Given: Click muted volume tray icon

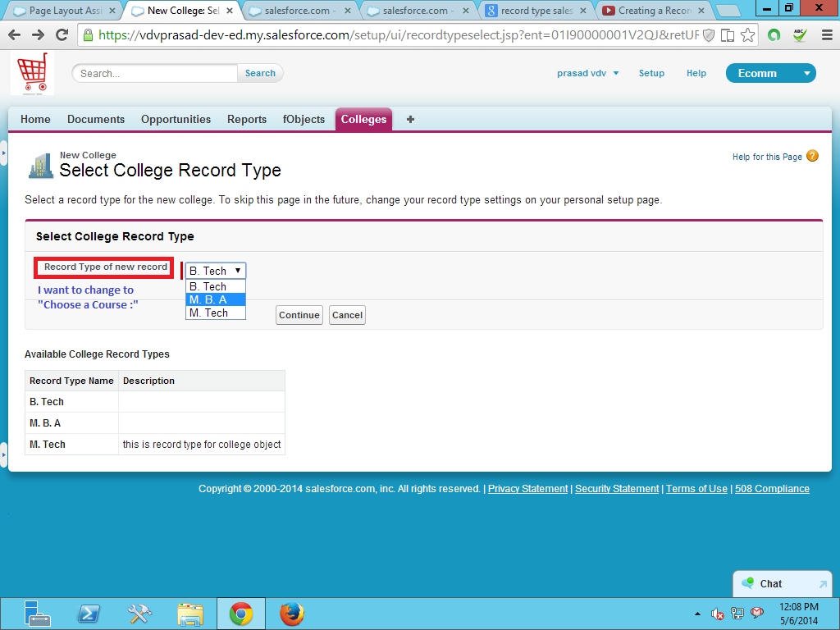Looking at the screenshot, I should (717, 614).
